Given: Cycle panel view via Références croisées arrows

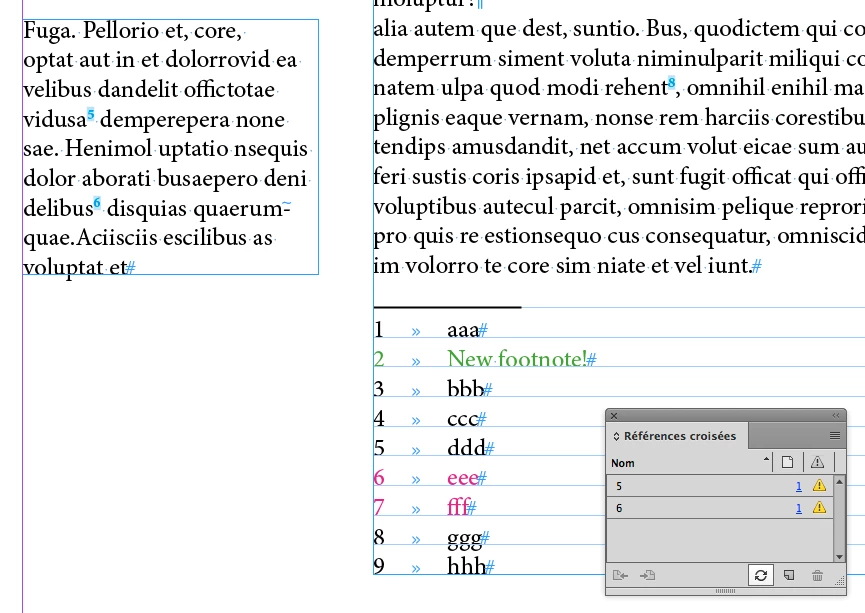Looking at the screenshot, I should pyautogui.click(x=616, y=436).
